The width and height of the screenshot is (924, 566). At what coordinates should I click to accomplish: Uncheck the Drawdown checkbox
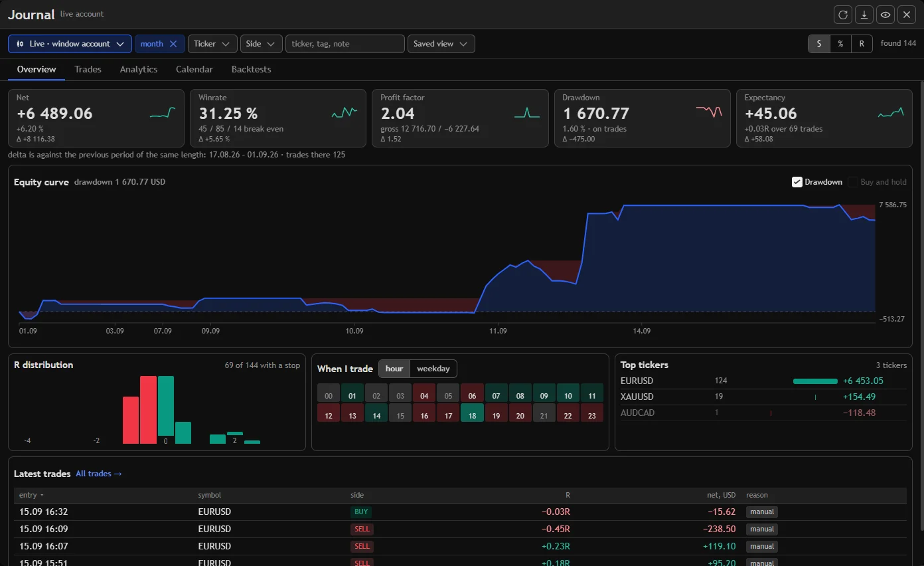(x=797, y=182)
